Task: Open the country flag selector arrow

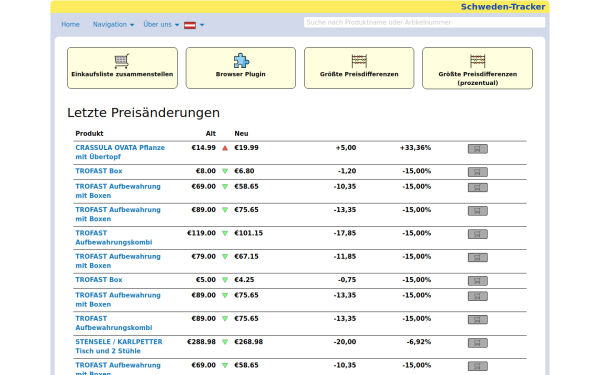Action: point(202,25)
